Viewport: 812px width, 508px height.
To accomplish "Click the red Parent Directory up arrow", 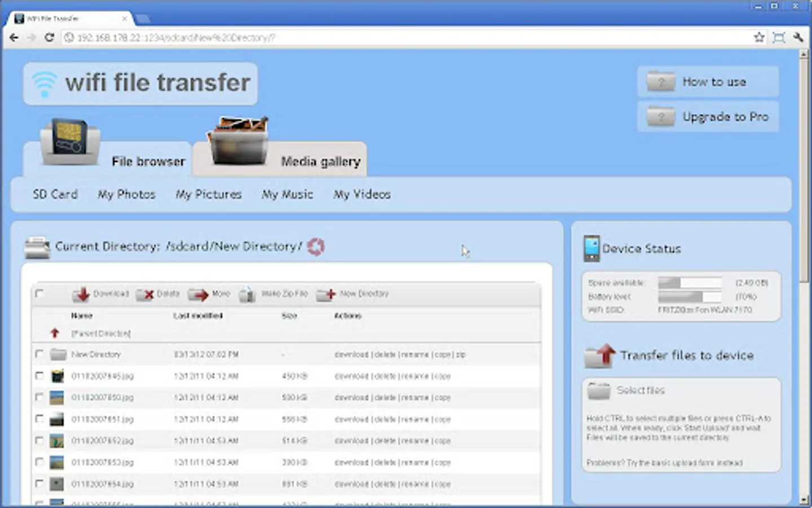I will coord(55,333).
